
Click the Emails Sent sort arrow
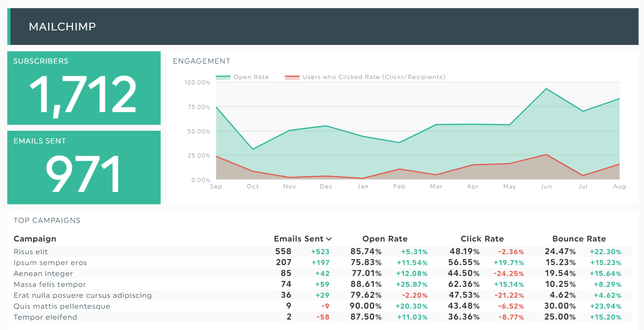pyautogui.click(x=329, y=239)
